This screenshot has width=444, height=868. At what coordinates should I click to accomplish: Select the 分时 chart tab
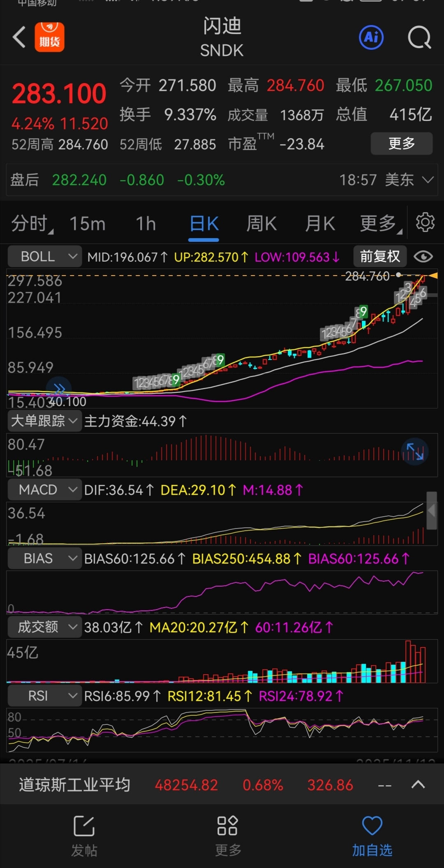click(31, 224)
